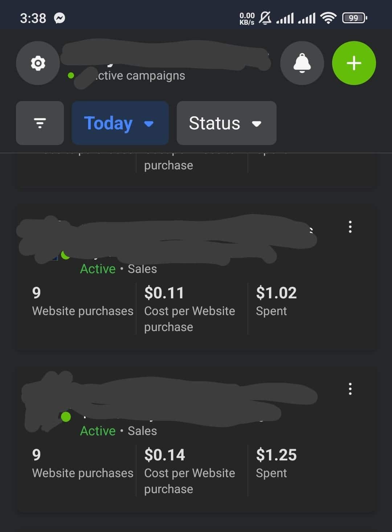Create new campaign with green plus button
This screenshot has height=532, width=392.
(x=354, y=63)
